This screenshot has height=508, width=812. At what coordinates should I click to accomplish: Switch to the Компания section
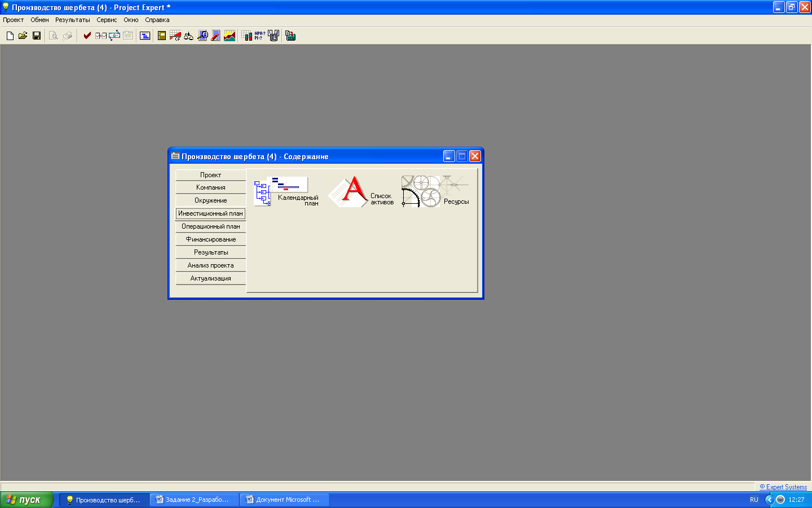point(210,187)
